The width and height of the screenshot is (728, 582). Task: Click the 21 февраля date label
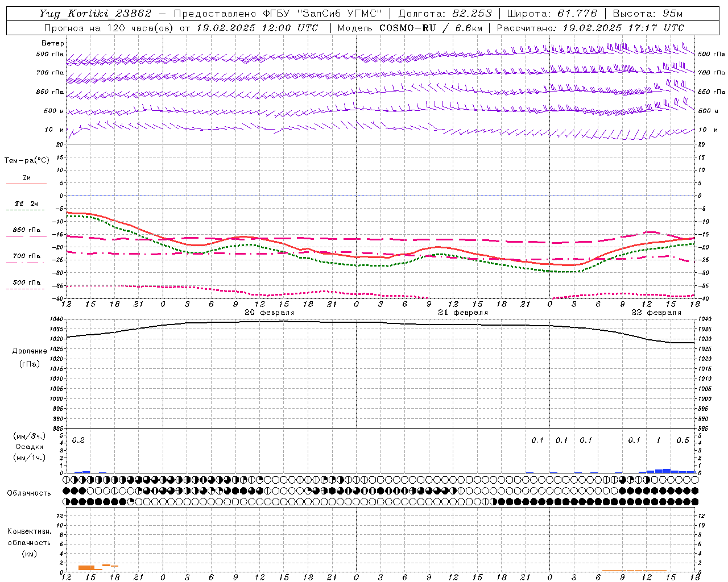coord(463,313)
